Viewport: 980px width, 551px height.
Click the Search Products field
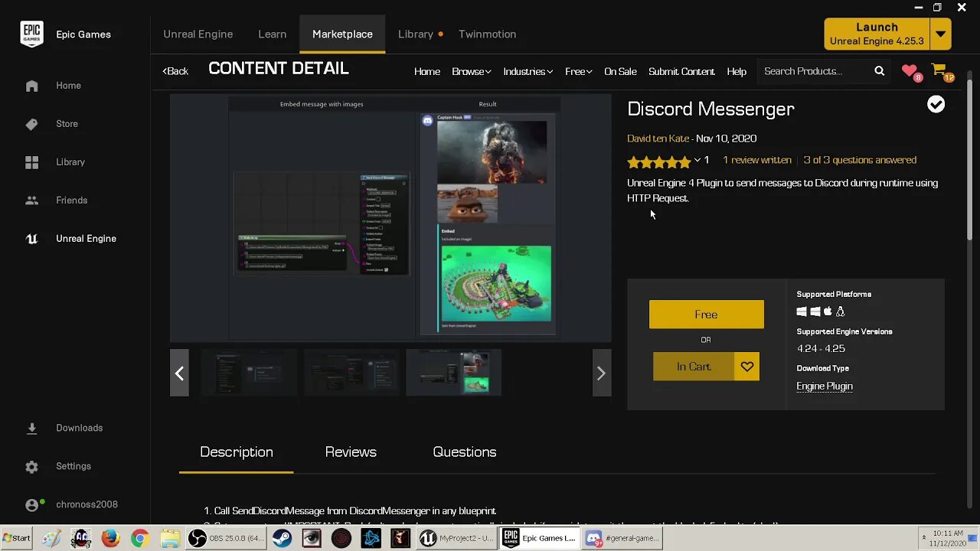click(815, 71)
